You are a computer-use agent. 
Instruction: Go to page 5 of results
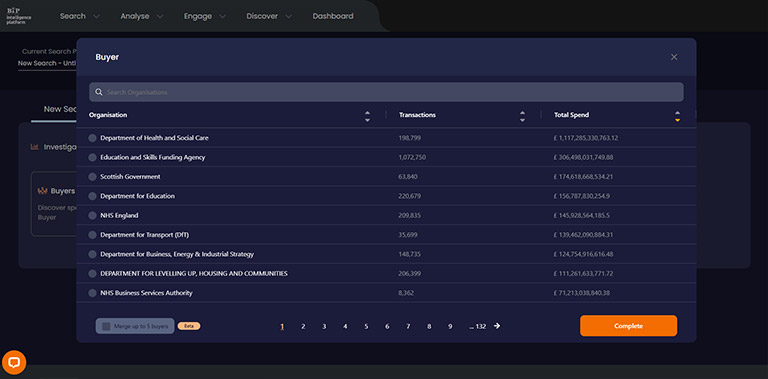click(x=366, y=326)
